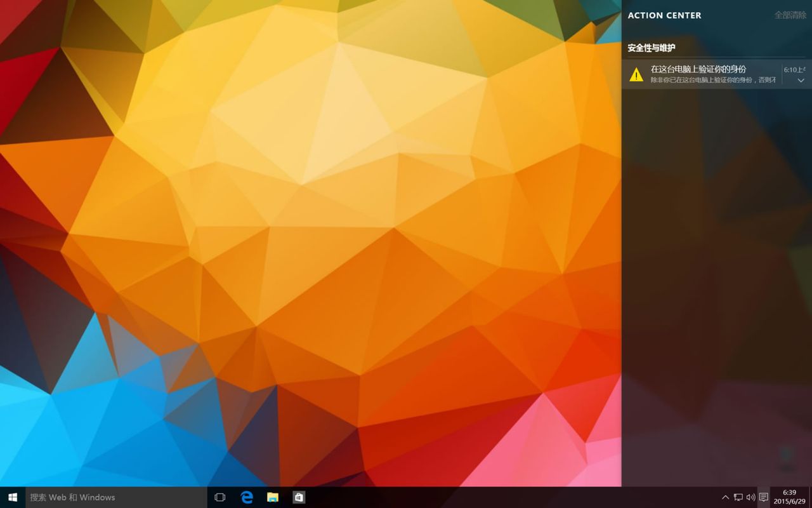812x508 pixels.
Task: Select the 安全性与维护 section header
Action: [652, 48]
